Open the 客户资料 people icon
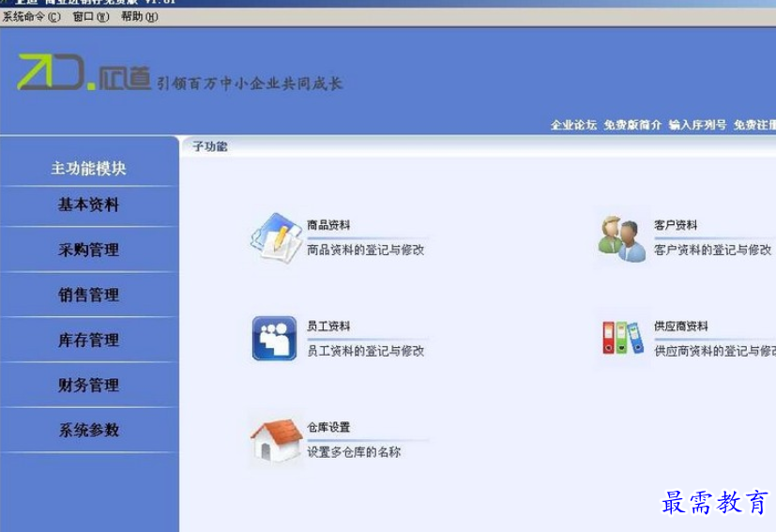 (622, 238)
